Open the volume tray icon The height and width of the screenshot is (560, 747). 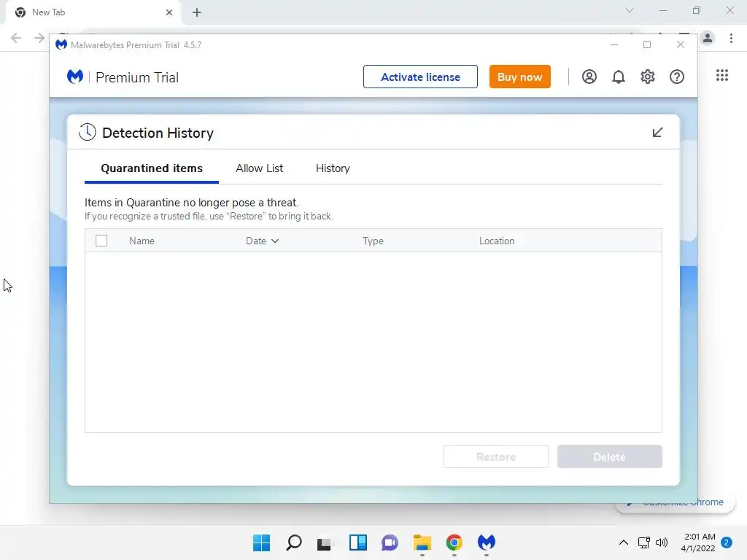[662, 542]
